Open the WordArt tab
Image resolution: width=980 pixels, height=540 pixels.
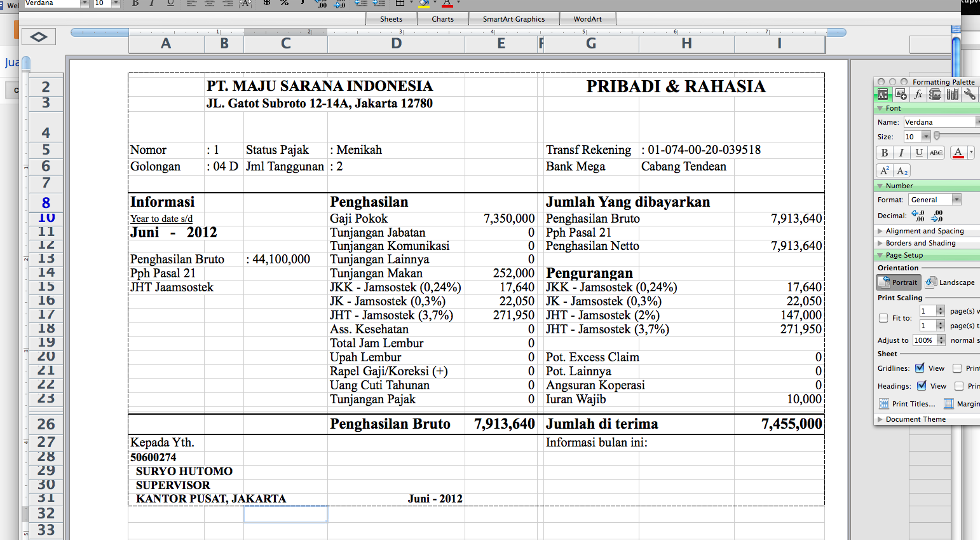(x=587, y=19)
